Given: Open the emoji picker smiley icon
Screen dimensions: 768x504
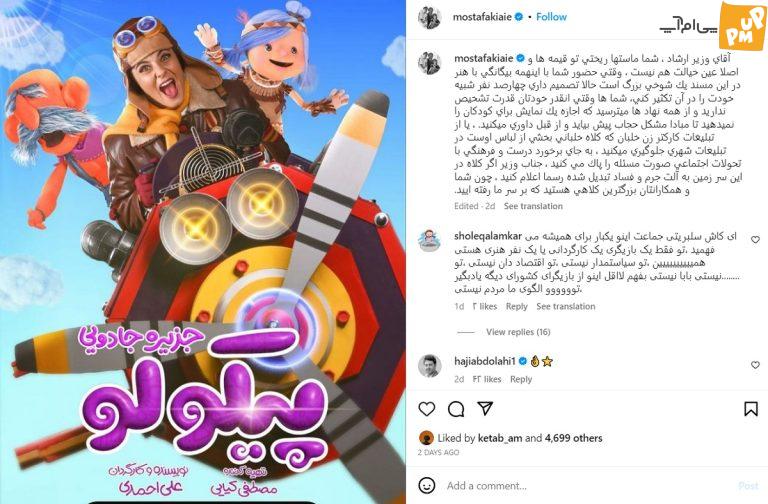Looking at the screenshot, I should pos(427,485).
